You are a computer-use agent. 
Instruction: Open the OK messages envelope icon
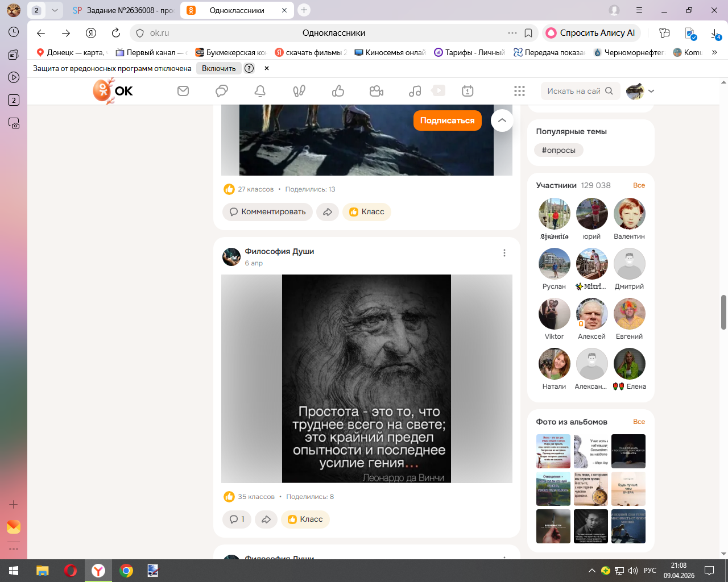[x=183, y=91]
